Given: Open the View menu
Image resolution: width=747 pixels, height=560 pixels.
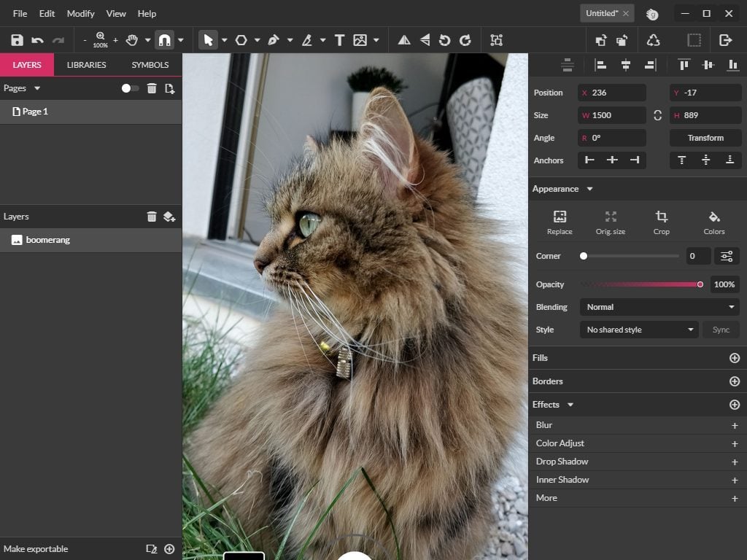Looking at the screenshot, I should (x=116, y=13).
